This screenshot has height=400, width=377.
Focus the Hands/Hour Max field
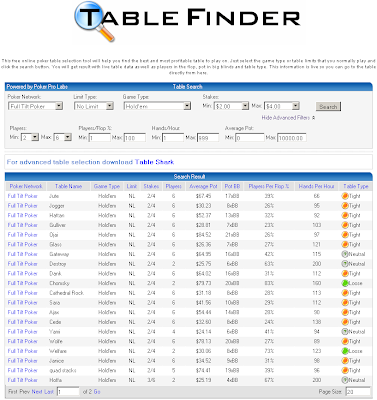208,138
